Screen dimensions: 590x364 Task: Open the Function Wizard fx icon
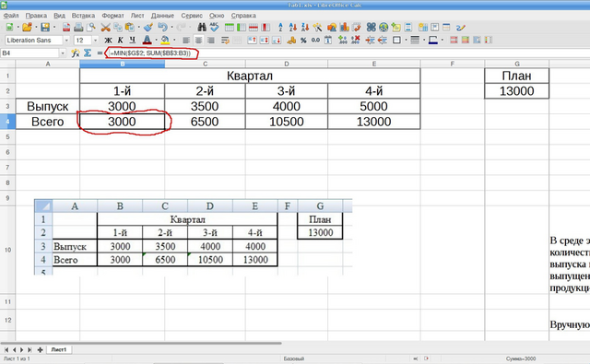[76, 53]
